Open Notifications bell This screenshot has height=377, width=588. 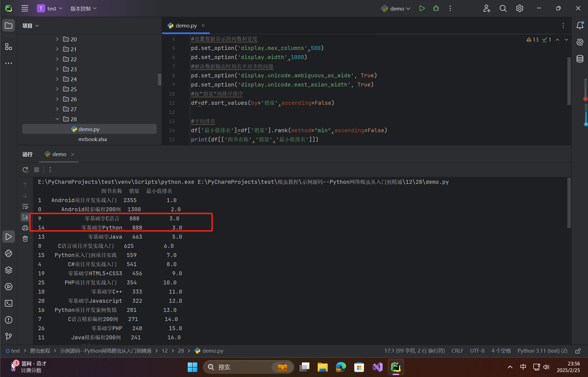[x=580, y=26]
